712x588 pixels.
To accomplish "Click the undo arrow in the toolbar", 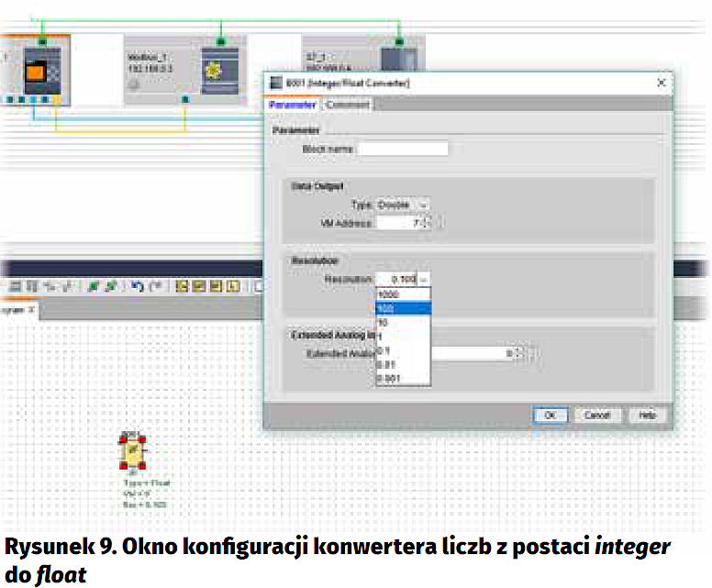I will click(x=137, y=286).
